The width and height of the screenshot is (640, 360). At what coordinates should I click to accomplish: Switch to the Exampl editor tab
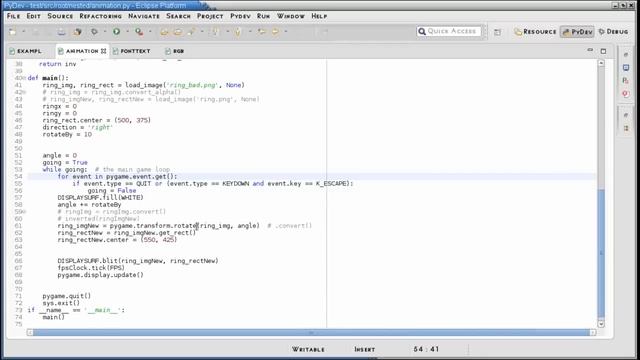pos(26,51)
